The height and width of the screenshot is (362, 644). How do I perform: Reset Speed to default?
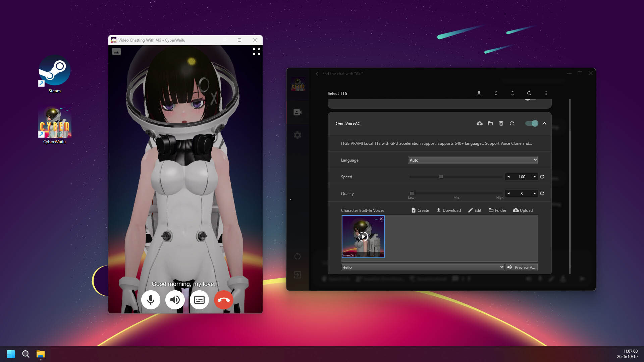tap(542, 177)
